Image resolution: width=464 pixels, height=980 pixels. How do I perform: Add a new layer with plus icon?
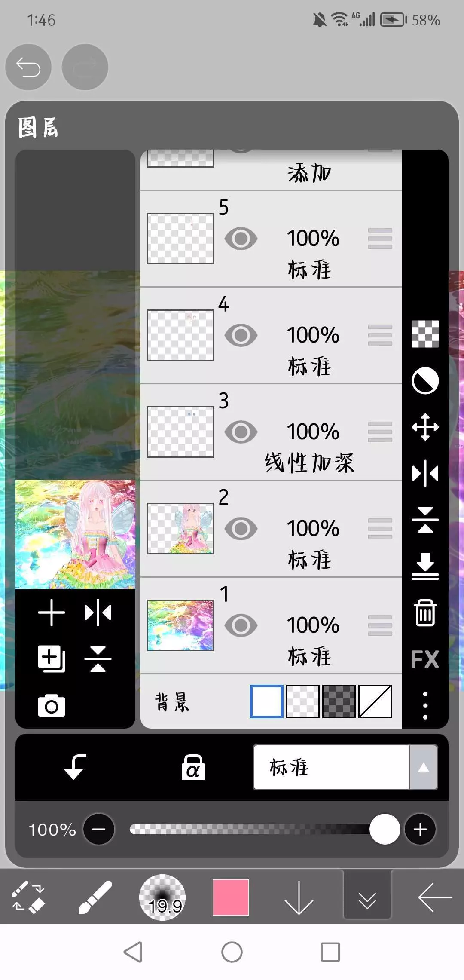tap(52, 612)
